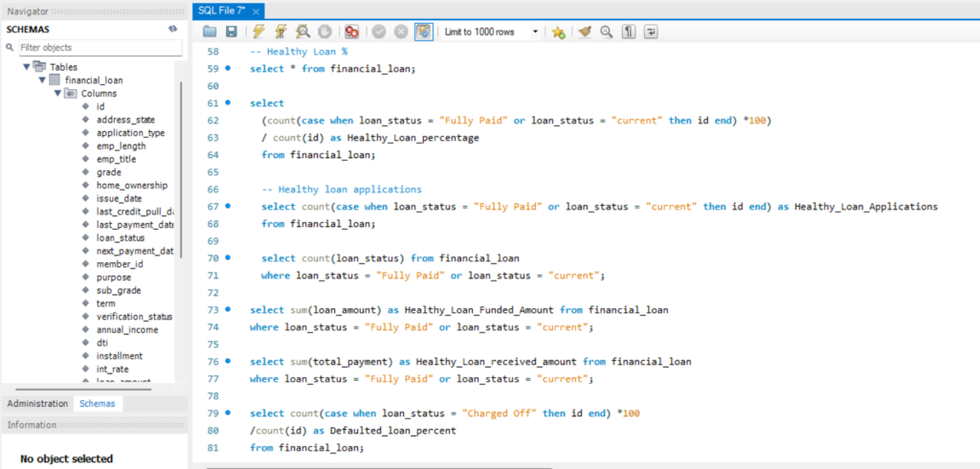Screen dimensions: 980x469
Task: Click the statement marker dot on line 67
Action: (228, 205)
